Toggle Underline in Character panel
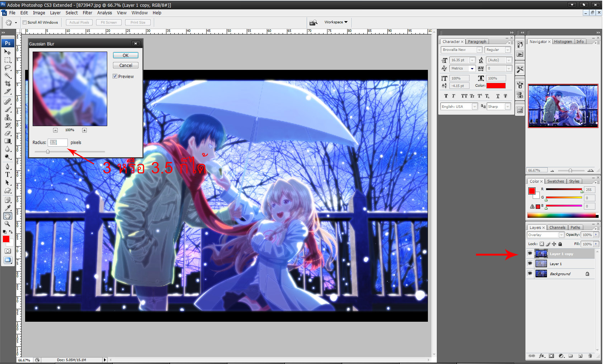Image resolution: width=604 pixels, height=364 pixels. (498, 96)
